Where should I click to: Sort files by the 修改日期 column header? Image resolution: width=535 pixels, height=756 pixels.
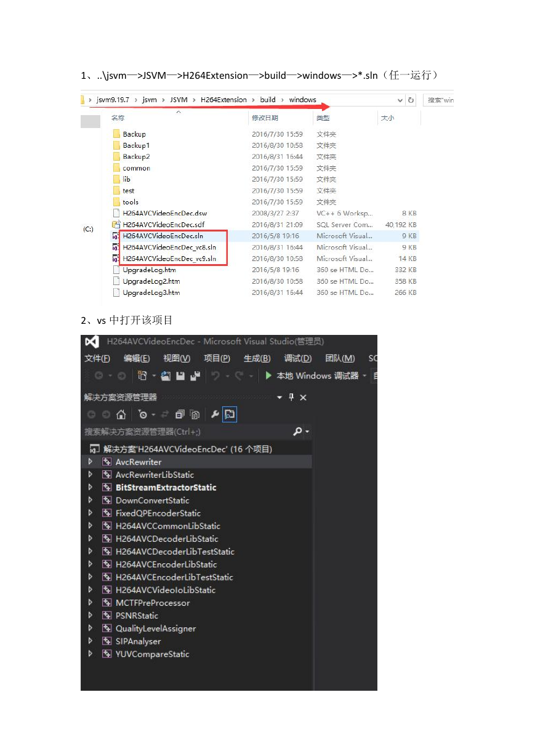(264, 118)
